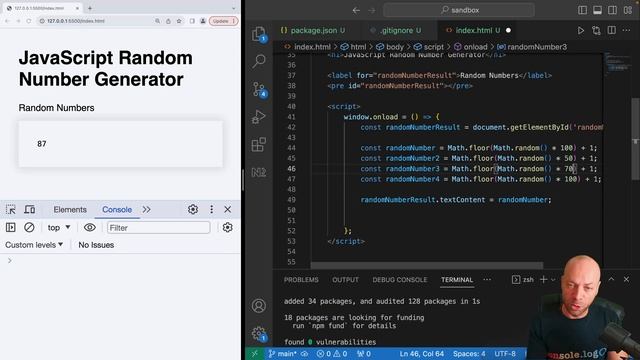This screenshot has height=360, width=640.
Task: Open the Extensions view
Action: 259,144
